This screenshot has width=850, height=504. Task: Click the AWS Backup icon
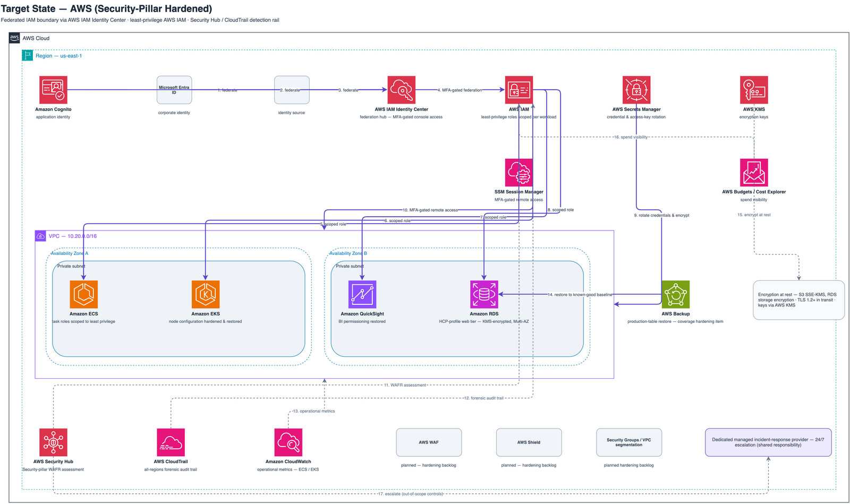click(x=675, y=294)
